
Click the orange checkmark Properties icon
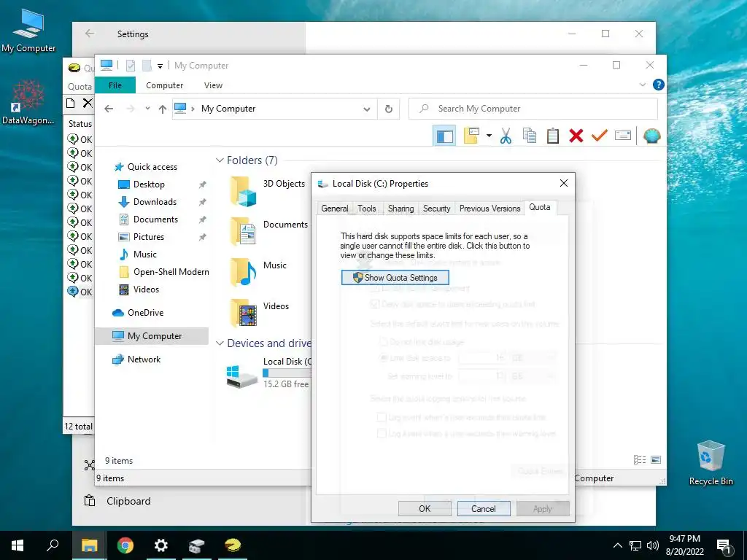600,136
